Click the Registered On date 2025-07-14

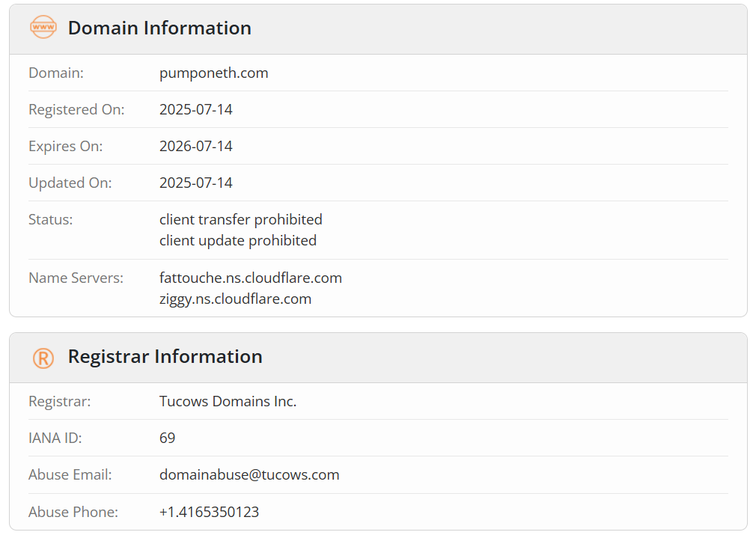point(196,109)
